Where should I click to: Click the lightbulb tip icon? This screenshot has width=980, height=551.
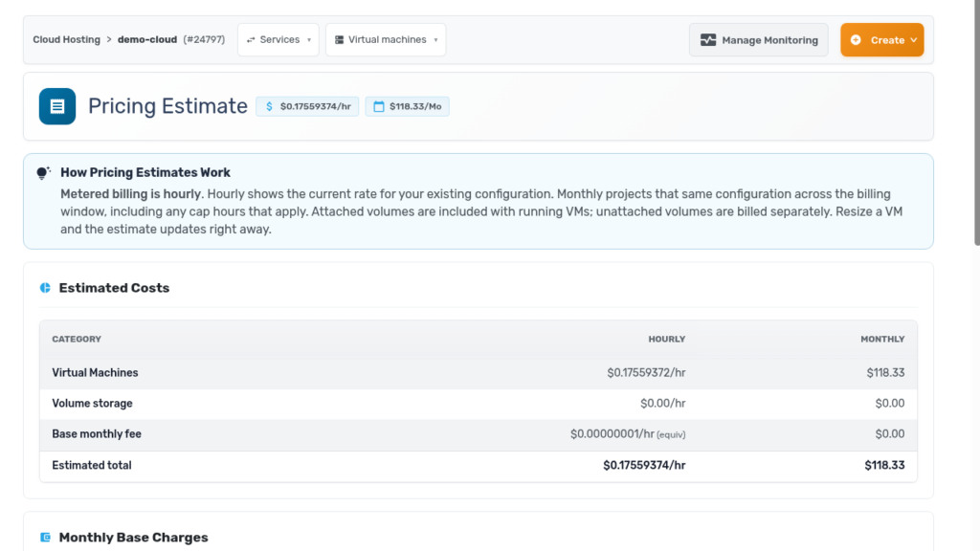click(43, 173)
